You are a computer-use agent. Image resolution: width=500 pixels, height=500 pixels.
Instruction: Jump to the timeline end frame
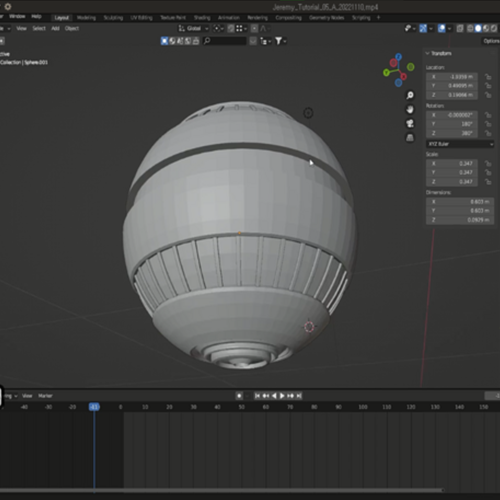click(x=299, y=396)
